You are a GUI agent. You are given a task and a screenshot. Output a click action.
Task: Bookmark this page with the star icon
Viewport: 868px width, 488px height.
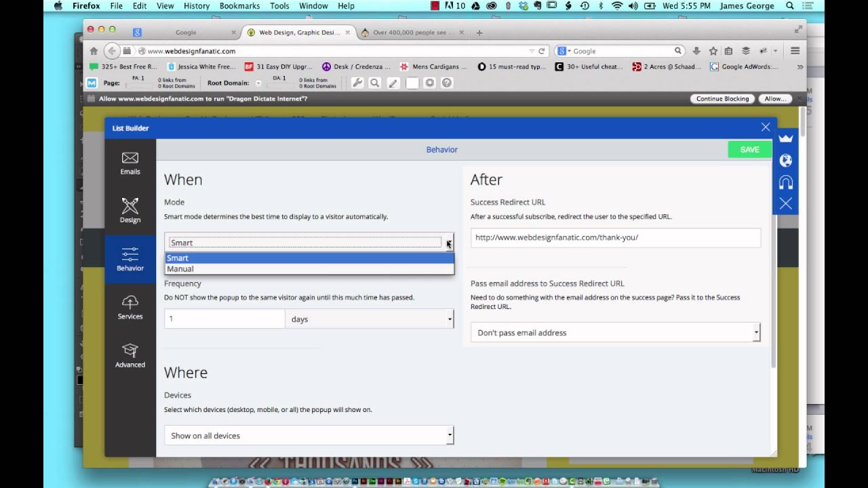pos(713,51)
